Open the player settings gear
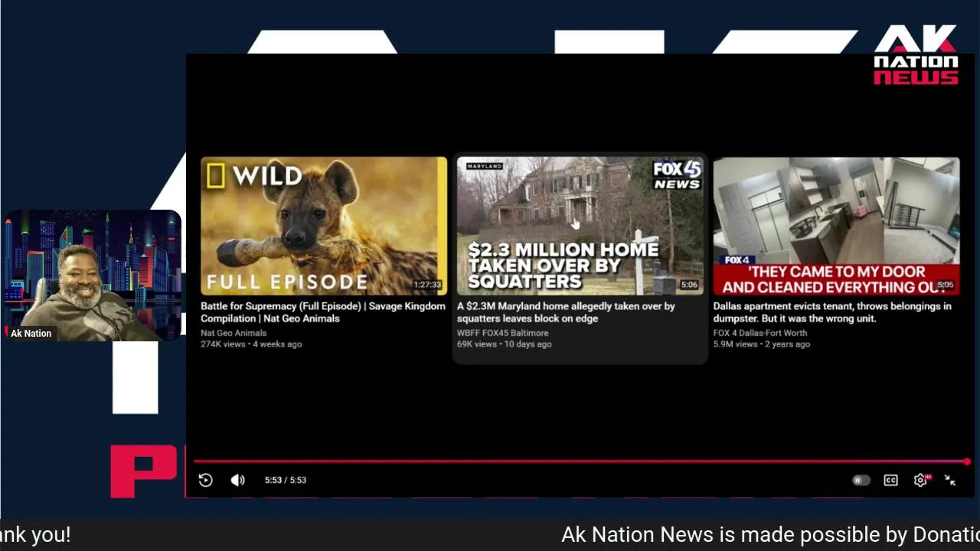Viewport: 980px width, 551px height. pyautogui.click(x=921, y=480)
